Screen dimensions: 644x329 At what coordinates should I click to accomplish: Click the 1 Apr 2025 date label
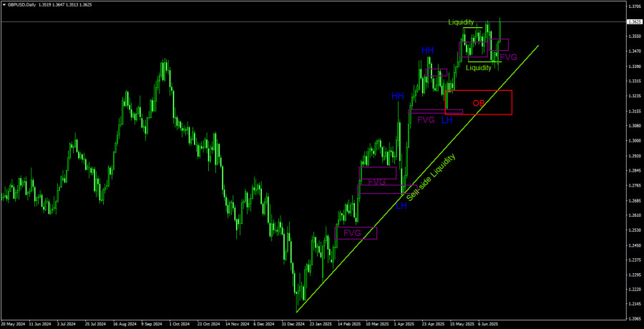[404, 324]
